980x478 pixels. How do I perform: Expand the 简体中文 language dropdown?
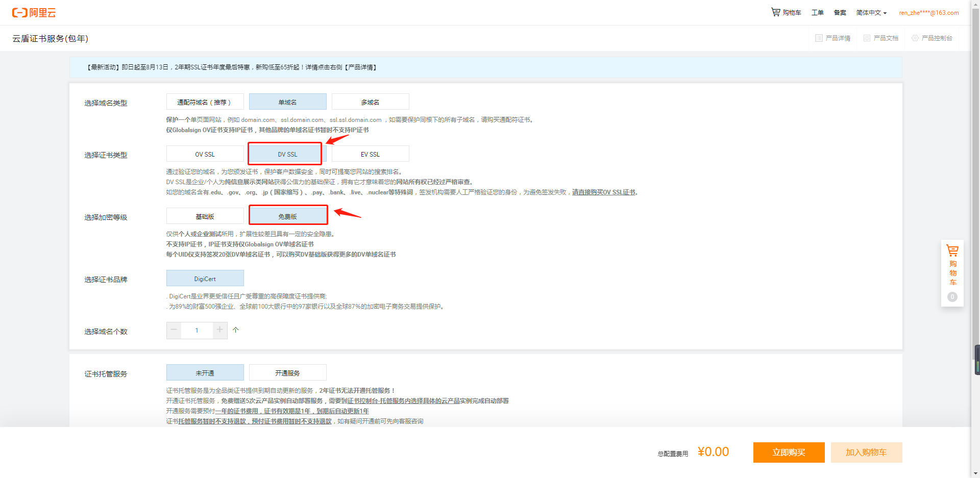[x=871, y=13]
